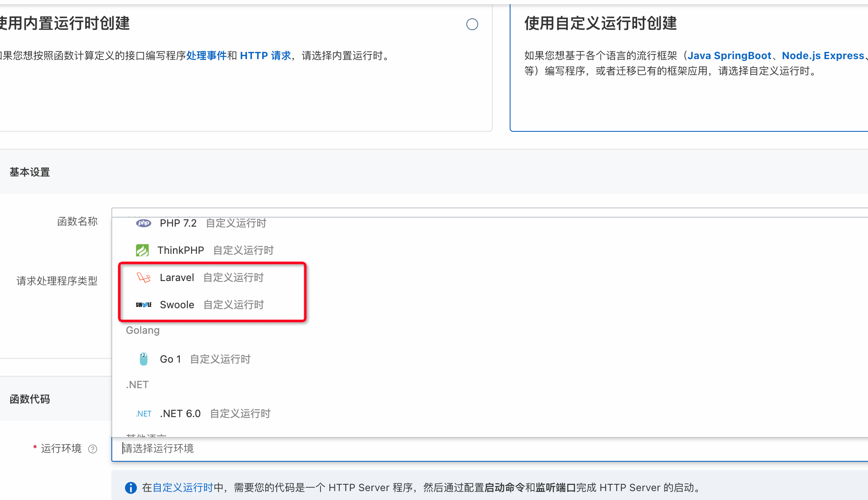The width and height of the screenshot is (868, 500).
Task: Choose PHP 7.2 自定义运行时 option
Action: click(489, 223)
